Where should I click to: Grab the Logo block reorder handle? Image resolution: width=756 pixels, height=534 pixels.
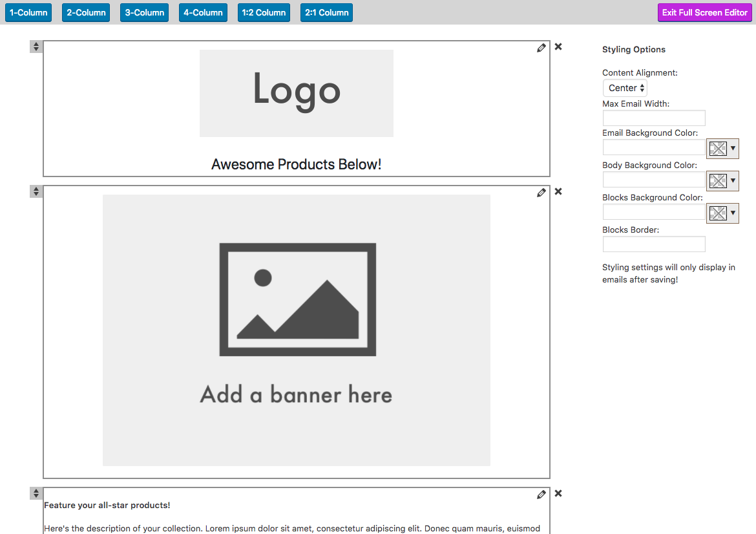click(36, 47)
